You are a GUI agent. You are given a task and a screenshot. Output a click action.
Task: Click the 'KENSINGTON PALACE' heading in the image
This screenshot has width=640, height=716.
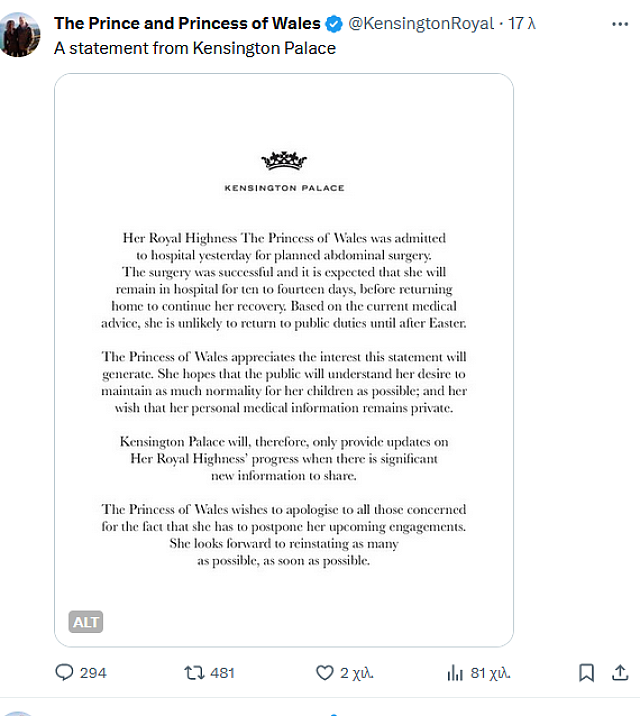coord(284,187)
